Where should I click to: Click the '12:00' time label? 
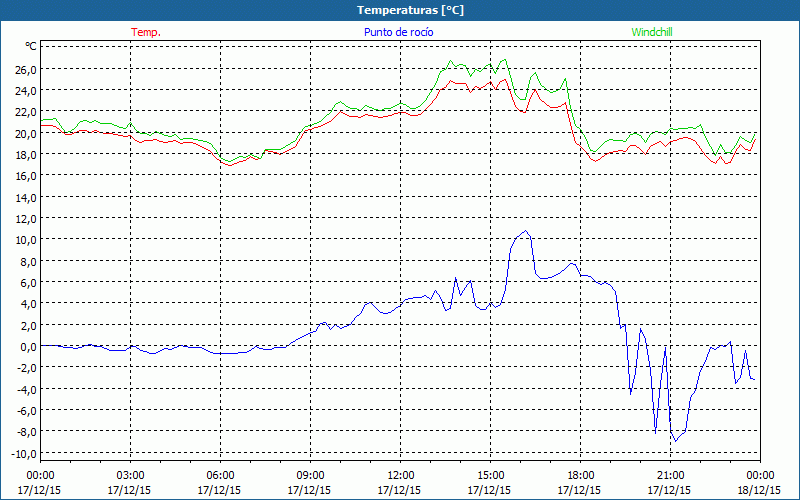pos(401,476)
